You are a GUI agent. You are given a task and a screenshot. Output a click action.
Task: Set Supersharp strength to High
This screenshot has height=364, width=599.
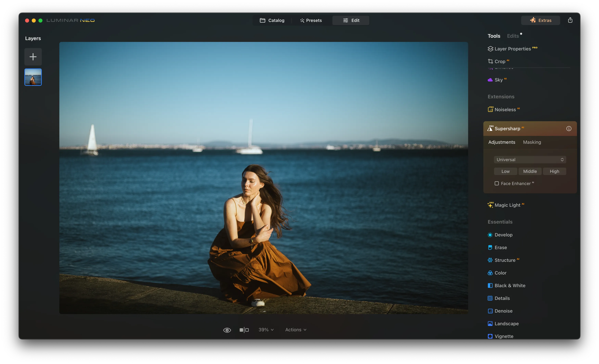554,171
